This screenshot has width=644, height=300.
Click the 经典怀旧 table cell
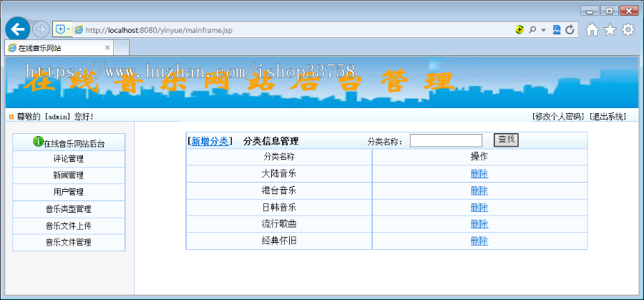[279, 241]
